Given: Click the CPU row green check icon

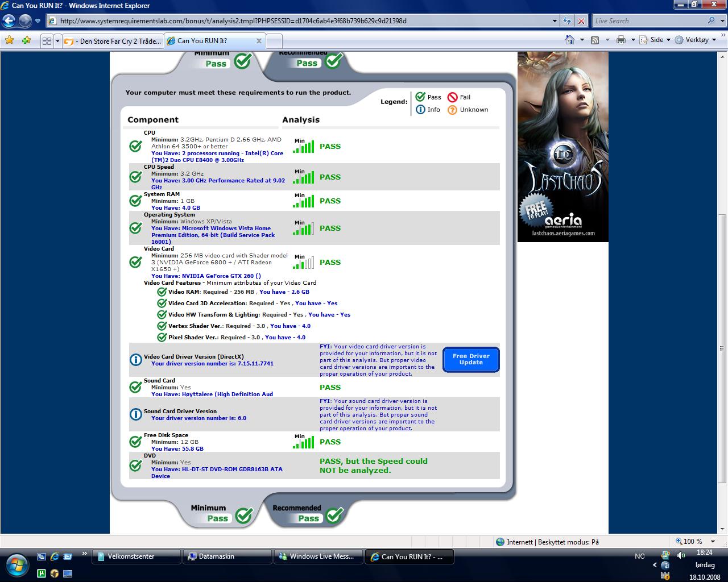Looking at the screenshot, I should point(135,146).
